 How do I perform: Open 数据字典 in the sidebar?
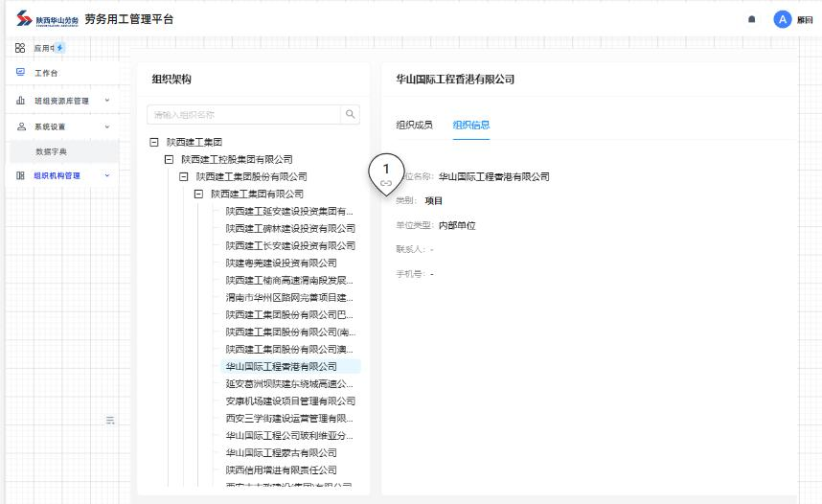(x=52, y=151)
